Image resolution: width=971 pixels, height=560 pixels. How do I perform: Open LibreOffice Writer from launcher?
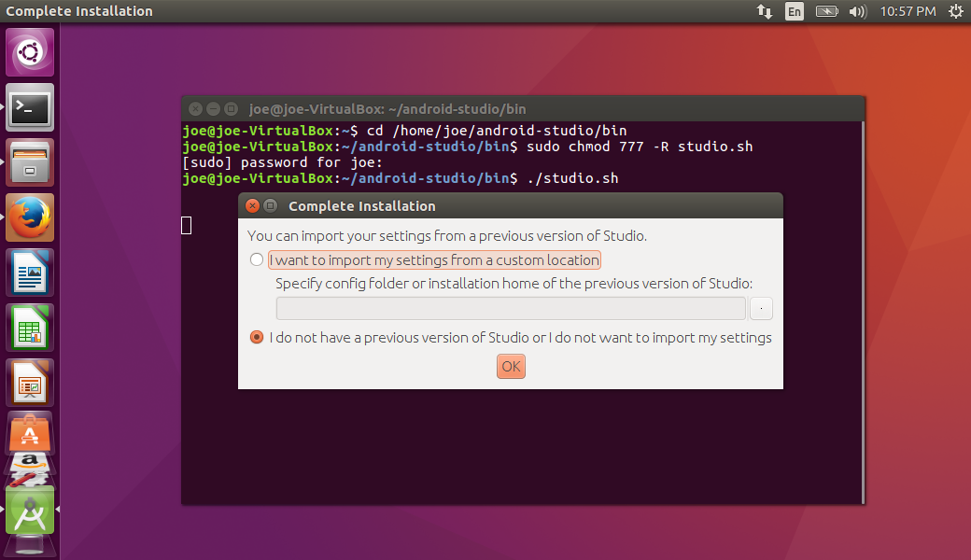30,273
